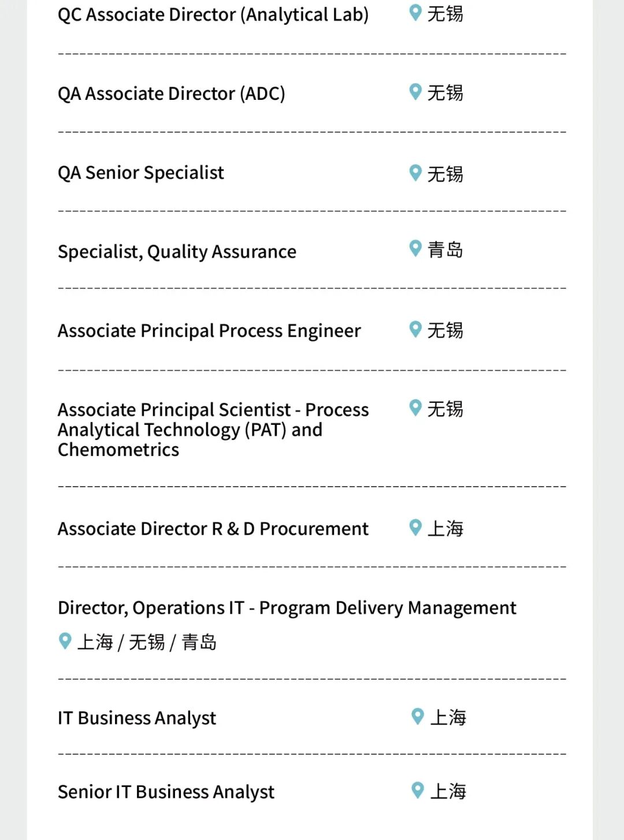Click location pin before 上海 / 无锡 / 青岛
Screen dimensions: 624x840
[65, 641]
